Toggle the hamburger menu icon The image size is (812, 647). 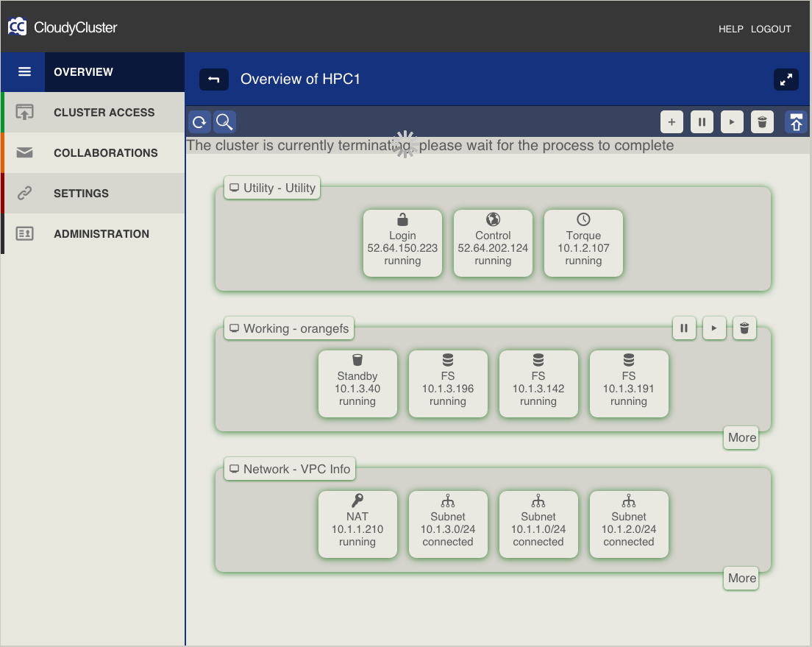[x=24, y=71]
